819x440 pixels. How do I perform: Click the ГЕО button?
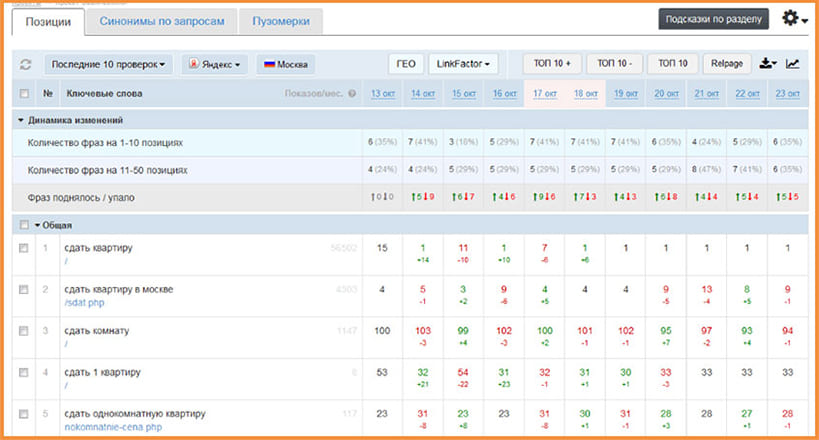[406, 64]
